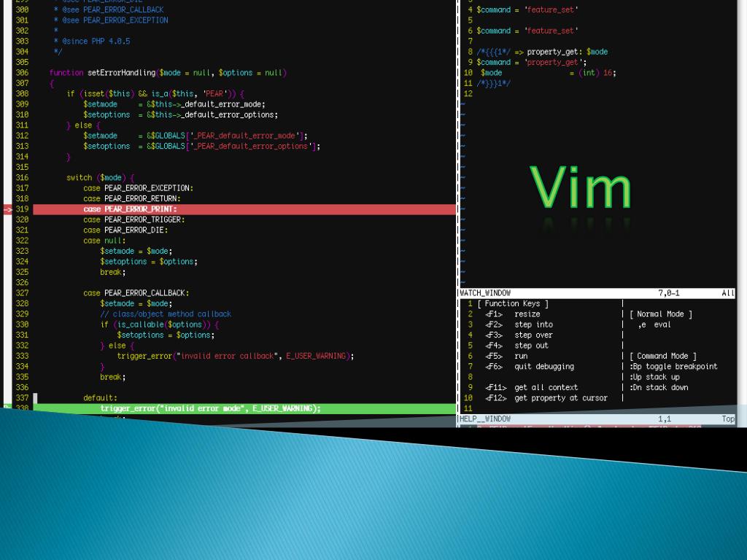Select the '7,0-1' cursor position in WATCH_WINDOW bar

pos(669,293)
